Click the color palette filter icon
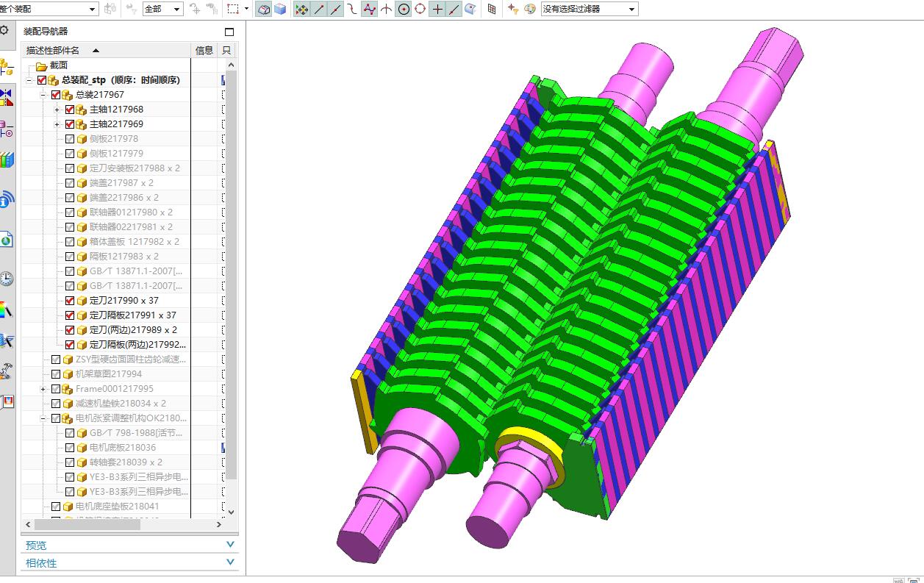Viewport: 924px width, 583px height. pos(529,9)
